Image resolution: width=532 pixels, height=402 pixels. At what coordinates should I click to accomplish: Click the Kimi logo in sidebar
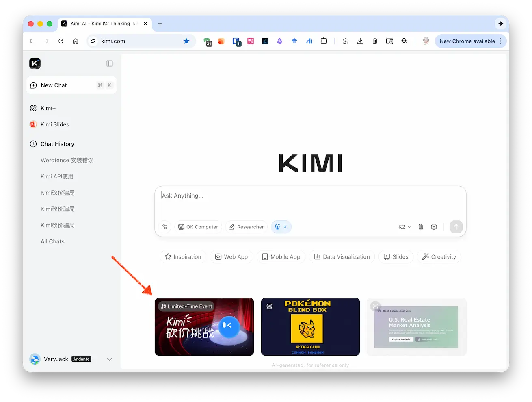coord(35,63)
